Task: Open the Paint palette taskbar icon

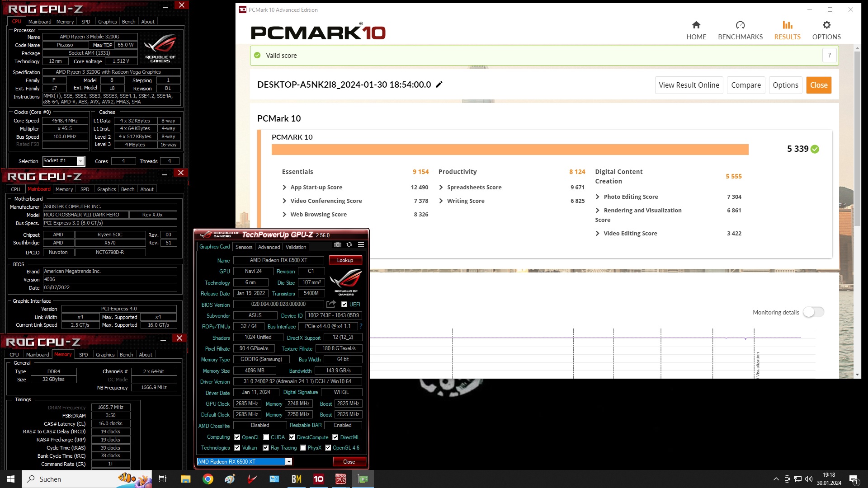Action: [x=230, y=479]
